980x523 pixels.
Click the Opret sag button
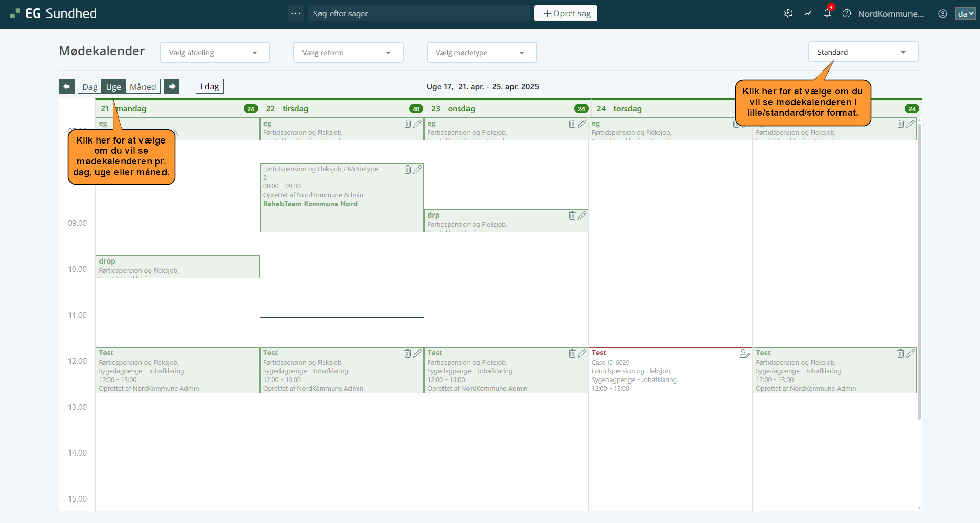point(566,14)
